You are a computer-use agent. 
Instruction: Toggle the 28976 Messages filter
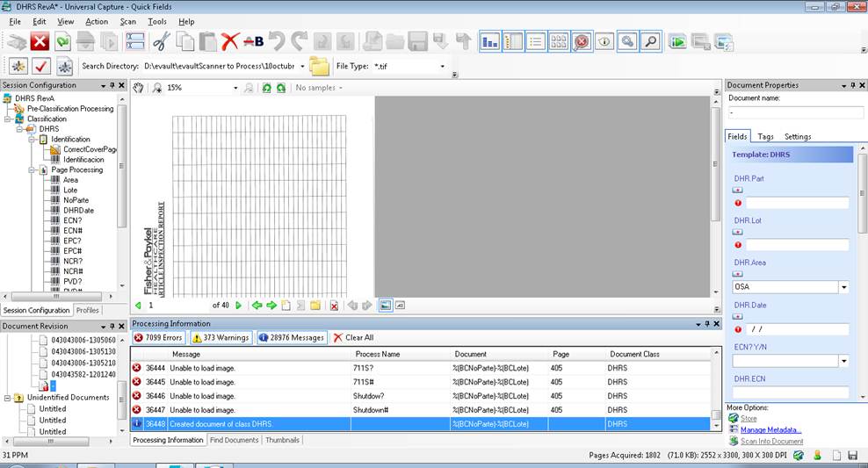[x=292, y=337]
